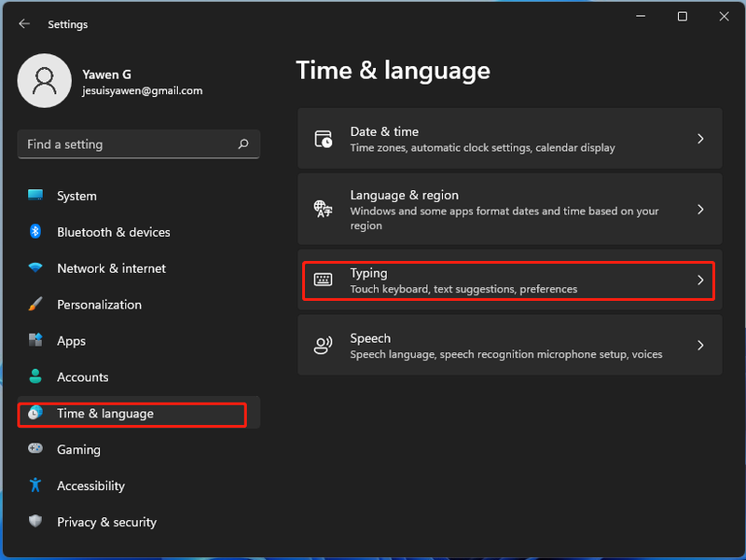Close the Settings window
Viewport: 746px width, 560px height.
pos(724,16)
